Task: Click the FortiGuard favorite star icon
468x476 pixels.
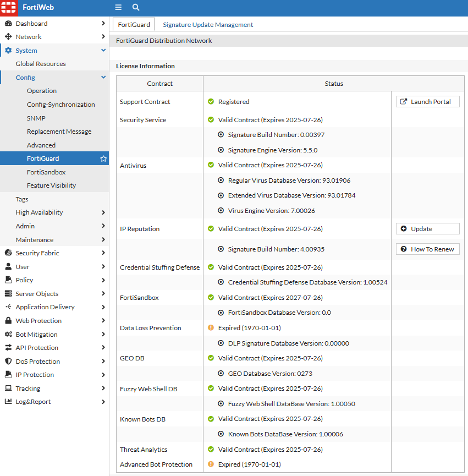Action: coord(103,158)
